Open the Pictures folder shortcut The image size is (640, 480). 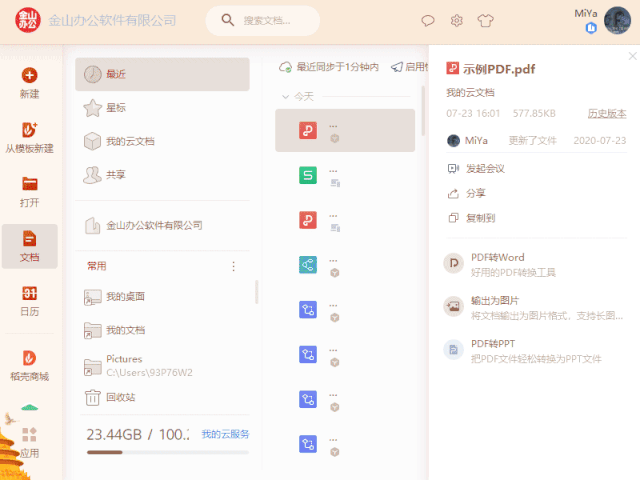[162, 366]
